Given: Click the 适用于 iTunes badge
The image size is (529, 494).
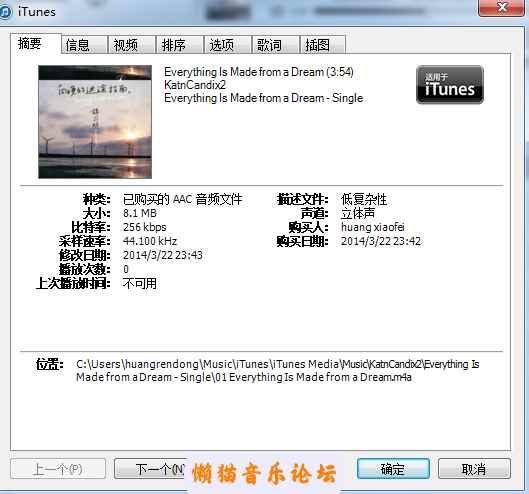Looking at the screenshot, I should 450,84.
